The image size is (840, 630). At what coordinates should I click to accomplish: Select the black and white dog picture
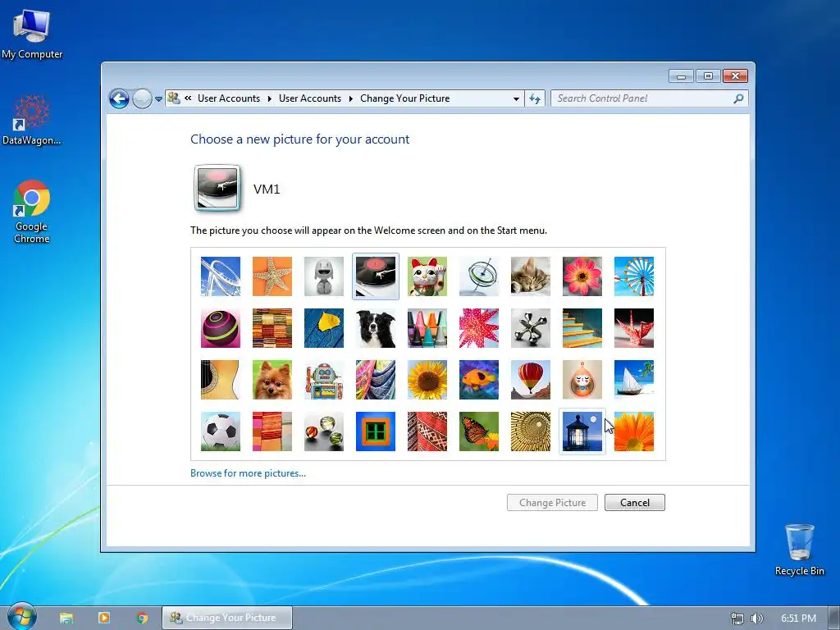[376, 328]
